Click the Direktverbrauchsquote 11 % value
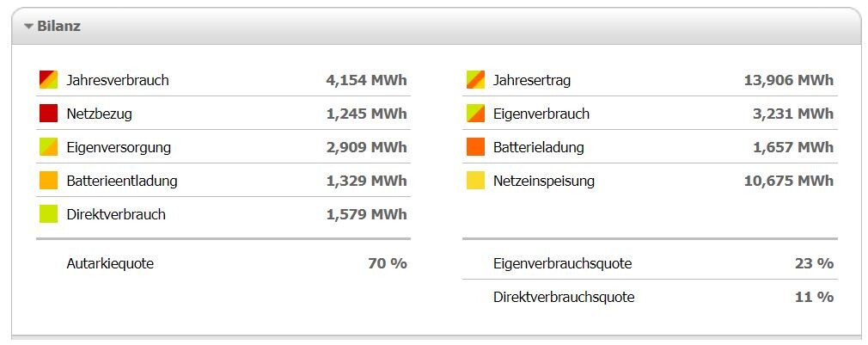This screenshot has height=345, width=868. [x=813, y=297]
